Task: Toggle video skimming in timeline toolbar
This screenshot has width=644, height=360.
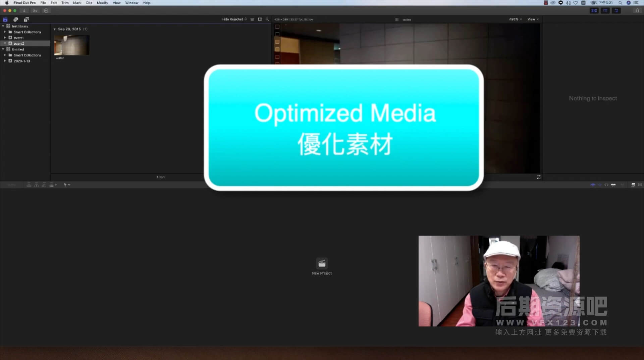Action: click(593, 185)
